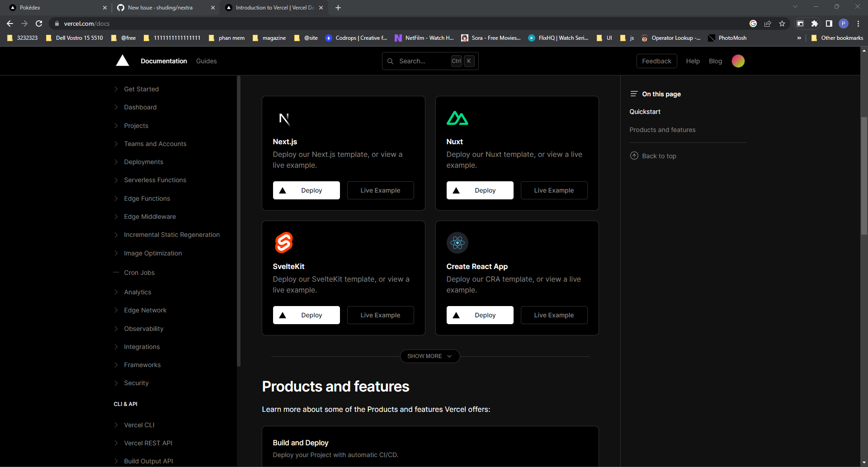Click the On this page list icon
Viewport: 868px width, 467px height.
click(x=634, y=94)
